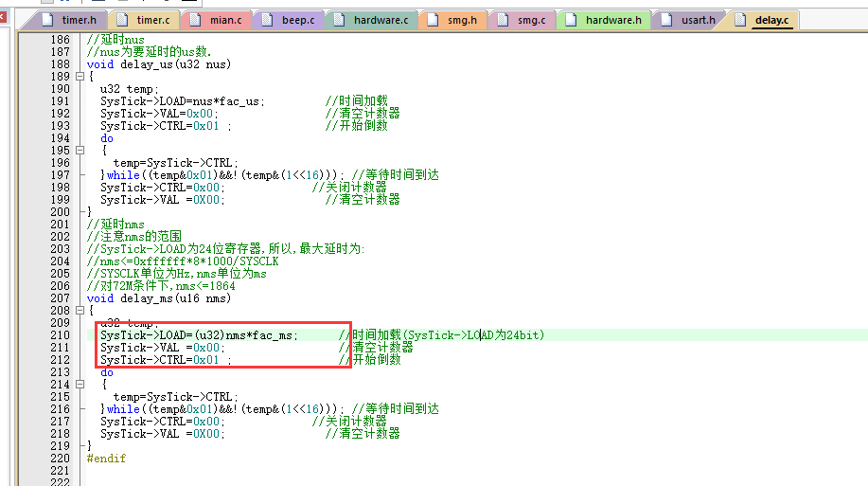
Task: Collapse the do block at line 195
Action: click(80, 151)
